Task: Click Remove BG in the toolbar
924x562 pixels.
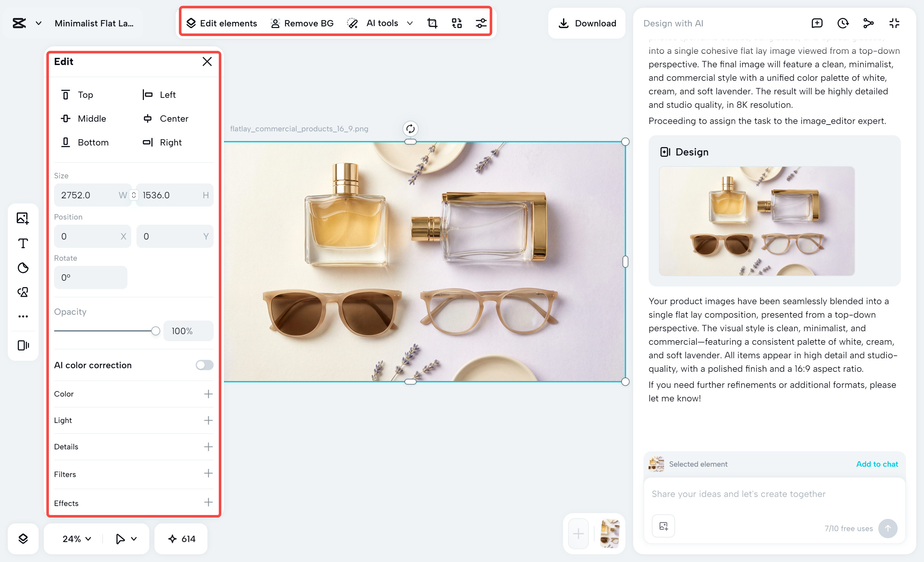Action: (x=302, y=23)
